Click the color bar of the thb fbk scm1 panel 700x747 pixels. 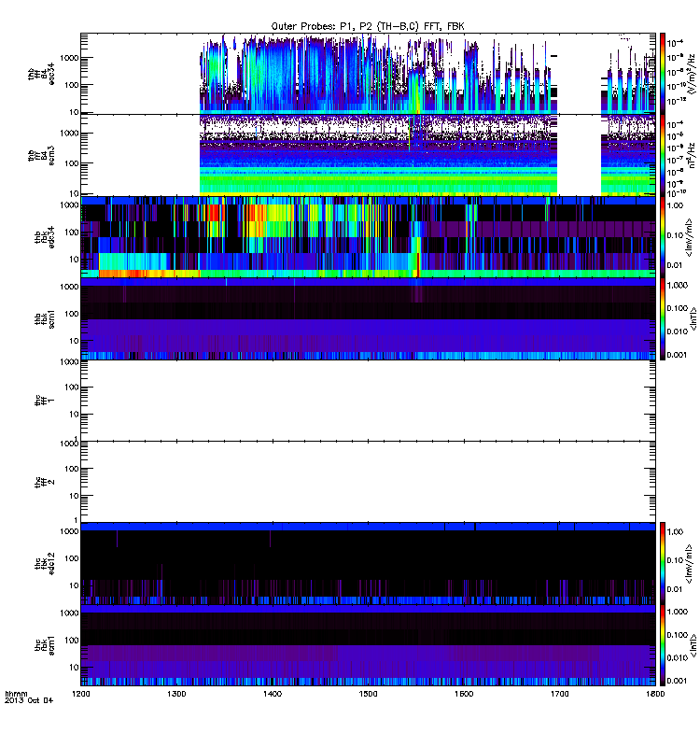(x=663, y=318)
